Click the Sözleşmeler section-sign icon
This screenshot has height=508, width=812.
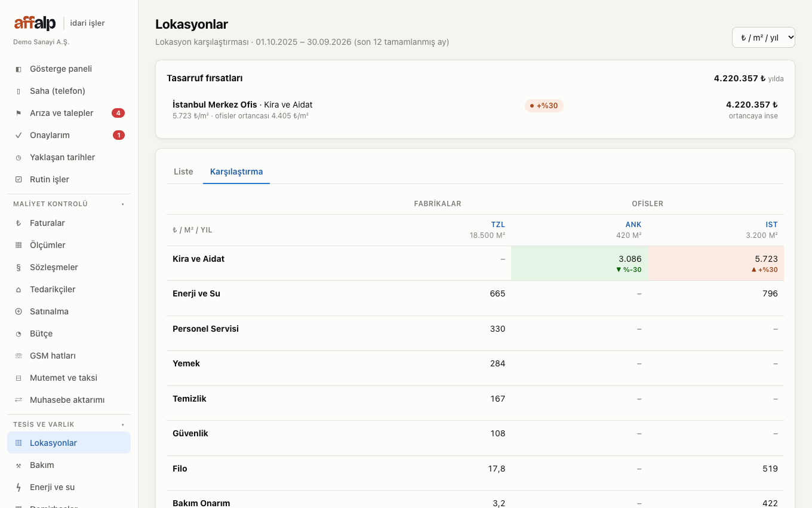tap(19, 268)
